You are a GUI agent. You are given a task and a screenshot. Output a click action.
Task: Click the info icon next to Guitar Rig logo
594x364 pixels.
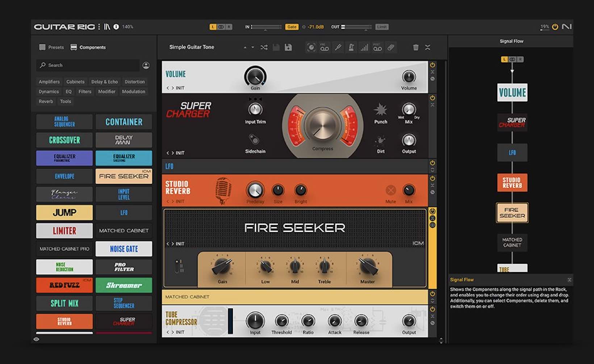tap(116, 27)
